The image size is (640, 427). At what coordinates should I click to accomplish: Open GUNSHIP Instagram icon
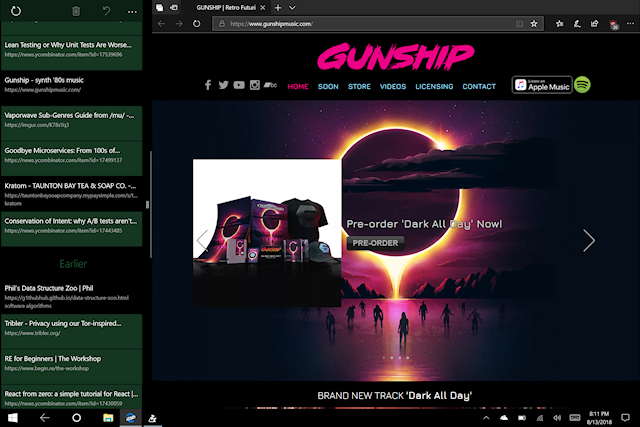[255, 85]
